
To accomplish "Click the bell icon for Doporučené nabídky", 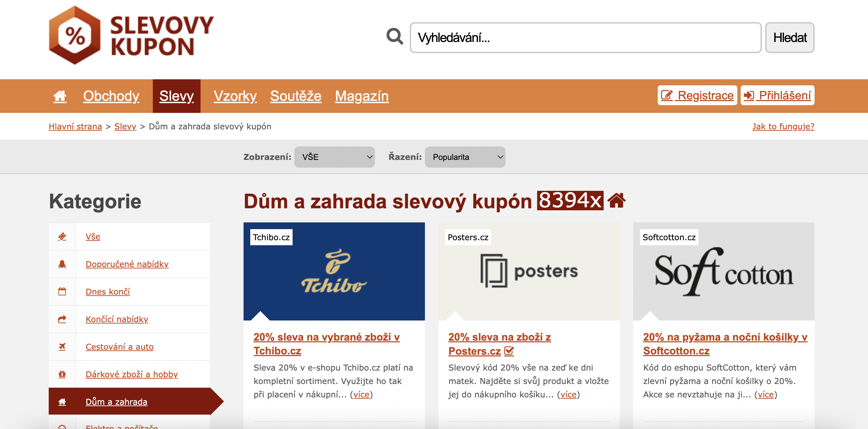I will [62, 264].
